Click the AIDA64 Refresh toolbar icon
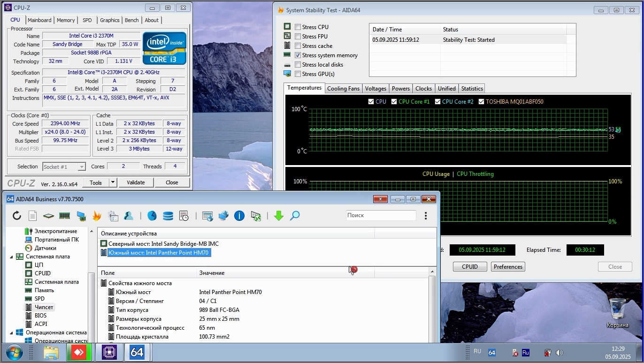644x363 pixels. (17, 216)
